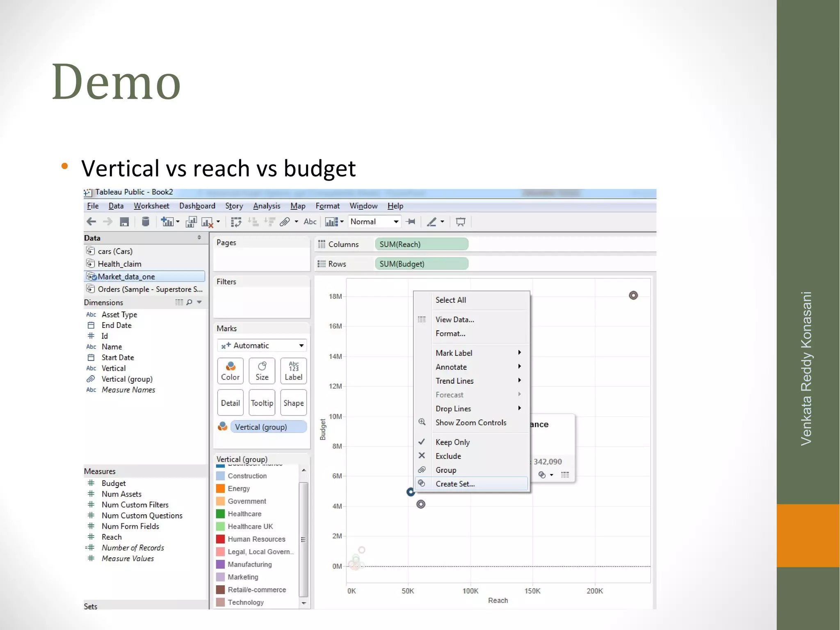Click the view data grid icon in tooltip
The width and height of the screenshot is (840, 630).
tap(565, 475)
